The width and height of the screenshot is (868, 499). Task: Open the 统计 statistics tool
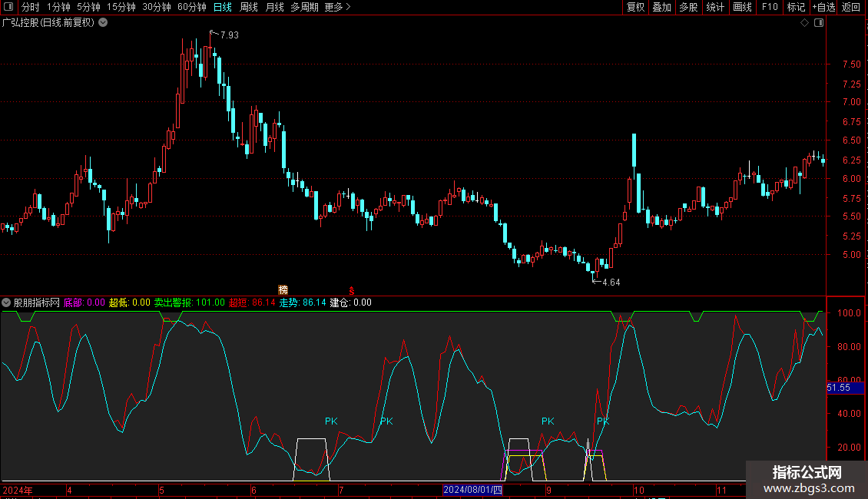[715, 7]
